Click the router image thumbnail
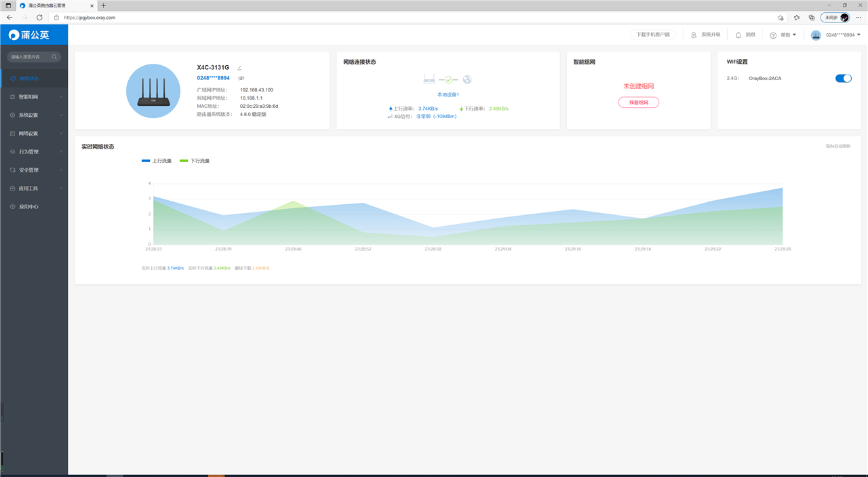The width and height of the screenshot is (868, 477). [x=153, y=91]
